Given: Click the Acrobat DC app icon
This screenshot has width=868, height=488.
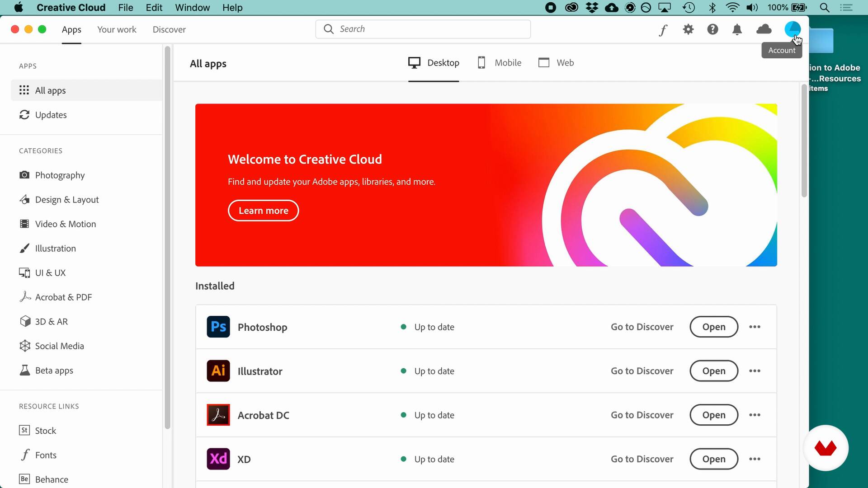Looking at the screenshot, I should click(218, 415).
